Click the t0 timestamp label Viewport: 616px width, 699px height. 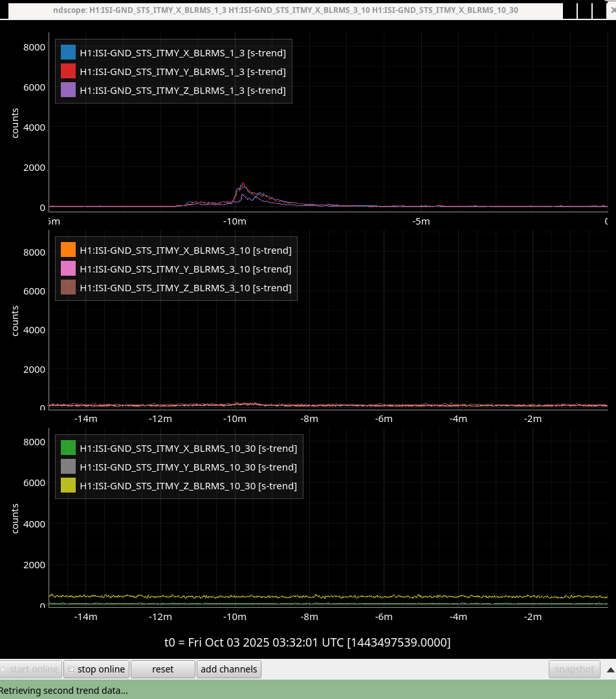[307, 642]
